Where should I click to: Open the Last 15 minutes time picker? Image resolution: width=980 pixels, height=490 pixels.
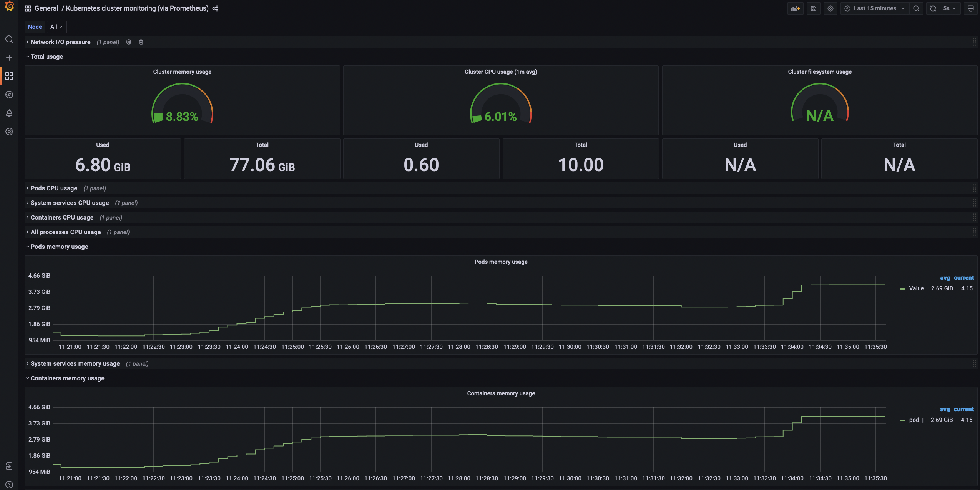[875, 8]
